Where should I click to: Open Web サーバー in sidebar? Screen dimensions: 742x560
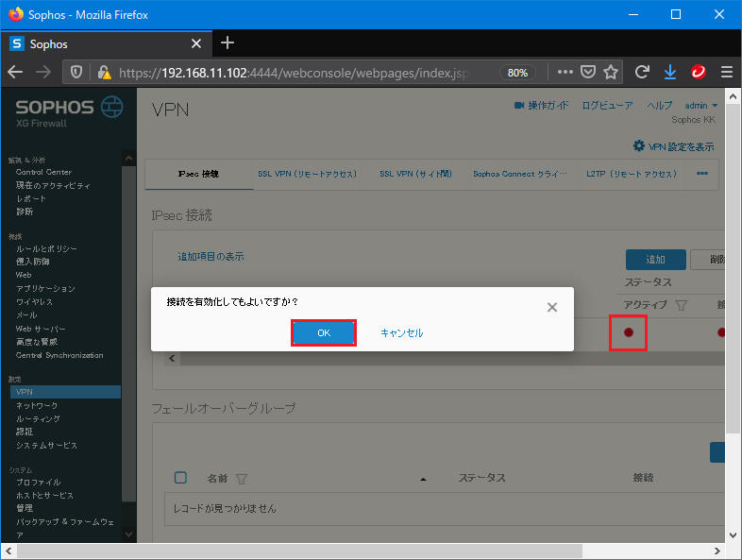click(x=41, y=329)
